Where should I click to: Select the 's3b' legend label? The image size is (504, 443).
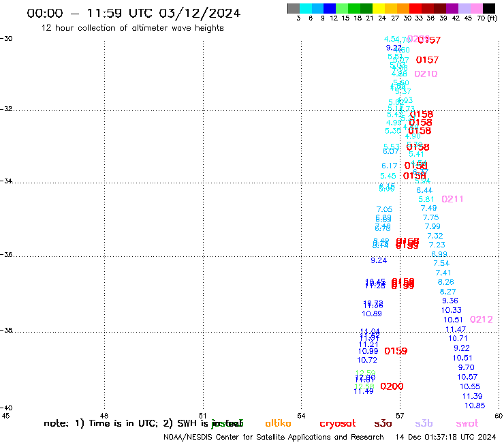(424, 423)
